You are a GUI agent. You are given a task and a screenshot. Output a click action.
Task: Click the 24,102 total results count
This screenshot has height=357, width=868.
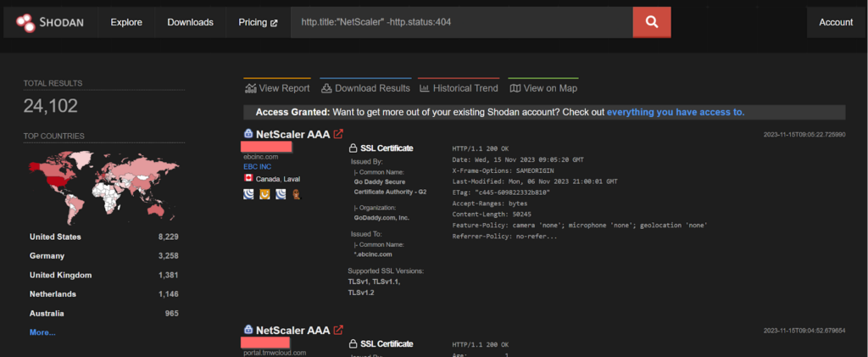[50, 106]
